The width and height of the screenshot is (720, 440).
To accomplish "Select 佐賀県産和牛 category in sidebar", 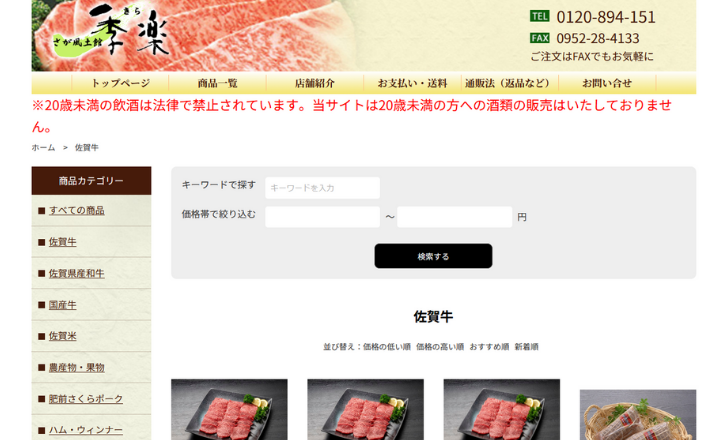I will (x=77, y=273).
